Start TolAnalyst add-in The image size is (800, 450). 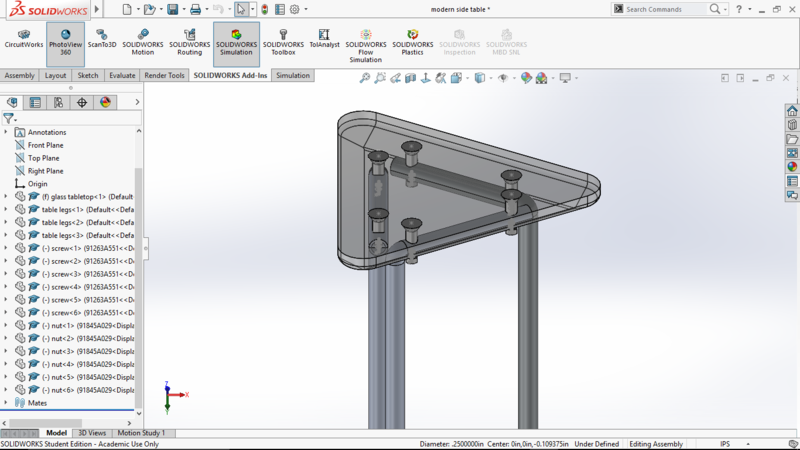(324, 39)
